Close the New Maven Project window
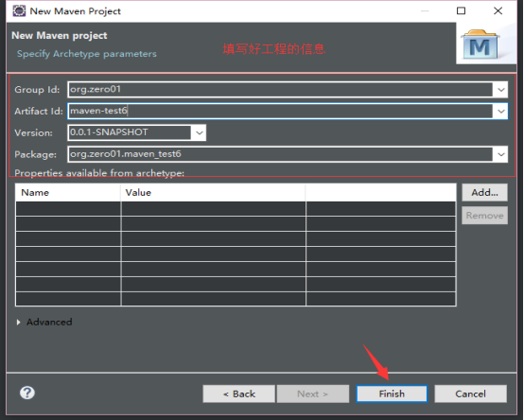The image size is (524, 420). [498, 11]
